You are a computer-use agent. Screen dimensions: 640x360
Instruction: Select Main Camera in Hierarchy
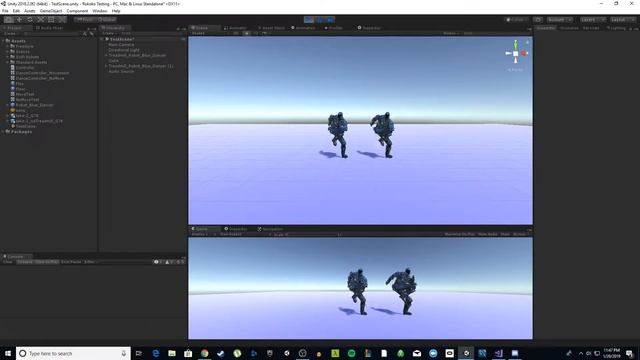(121, 44)
